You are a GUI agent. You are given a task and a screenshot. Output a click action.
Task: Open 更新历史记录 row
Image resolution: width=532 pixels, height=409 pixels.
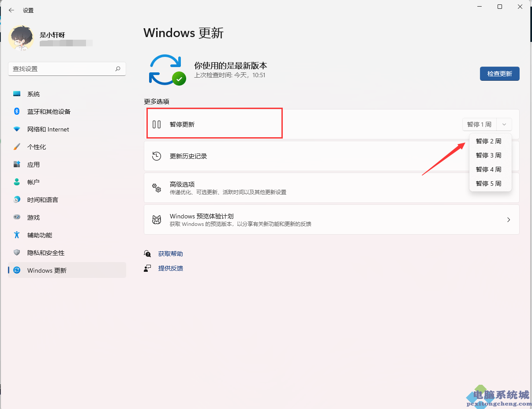332,156
